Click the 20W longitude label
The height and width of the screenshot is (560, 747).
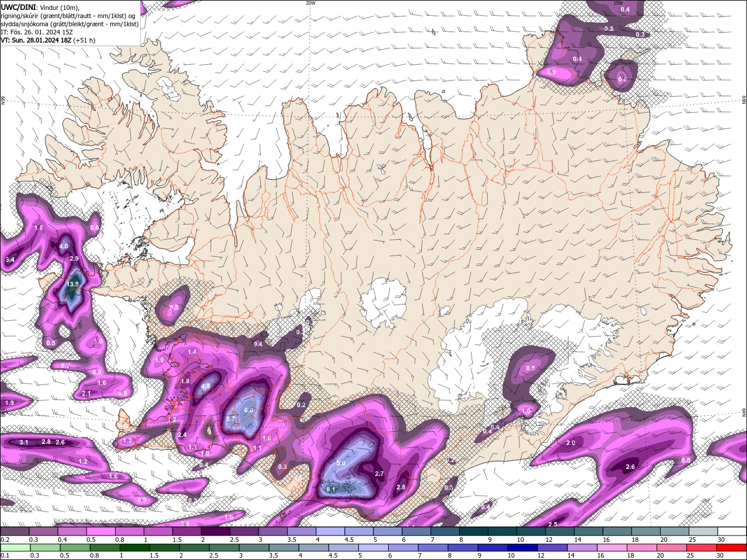pyautogui.click(x=310, y=3)
